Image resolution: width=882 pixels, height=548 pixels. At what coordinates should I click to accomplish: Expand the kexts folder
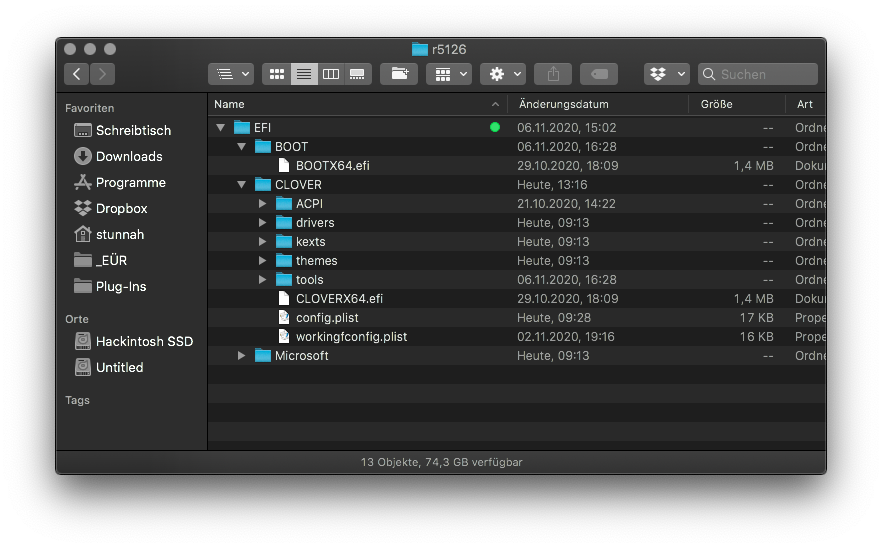(x=262, y=242)
